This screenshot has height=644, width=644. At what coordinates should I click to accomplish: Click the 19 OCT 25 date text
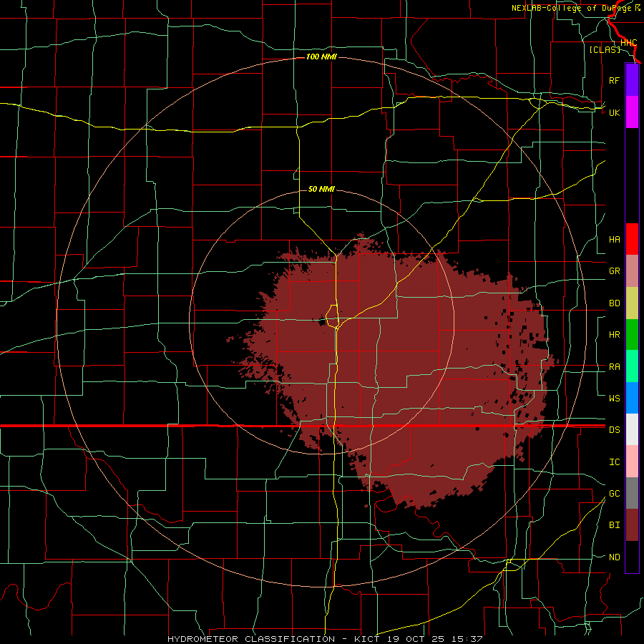point(416,639)
